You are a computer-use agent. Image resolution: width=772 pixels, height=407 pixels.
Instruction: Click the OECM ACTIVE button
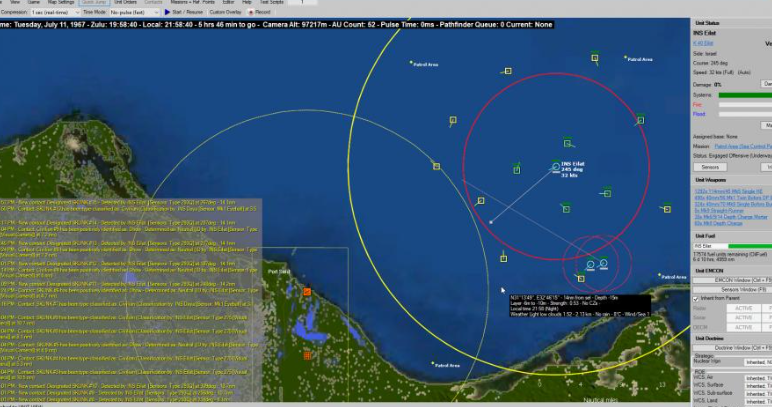(743, 327)
